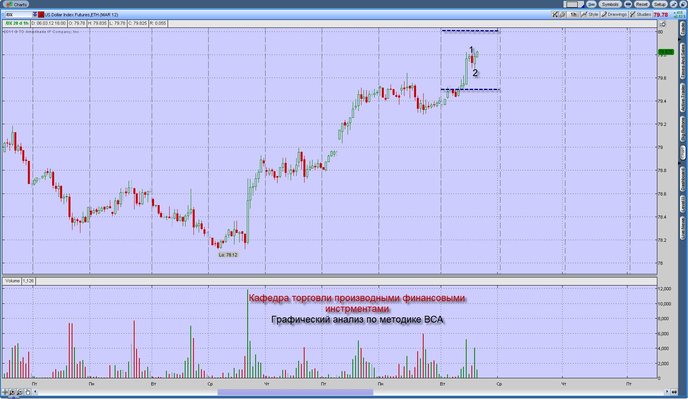Click the Reset button
Image resolution: width=688 pixels, height=399 pixels.
tap(641, 4)
